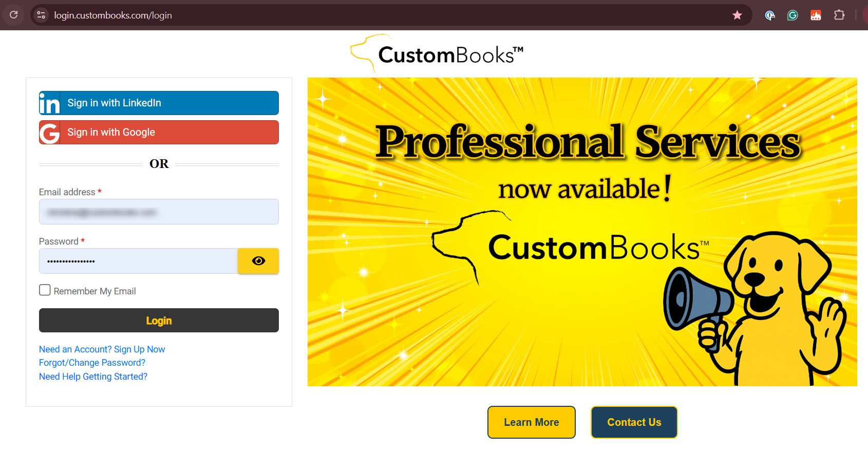Screen dimensions: 868x450
Task: Toggle password visibility with the eye icon
Action: point(258,261)
